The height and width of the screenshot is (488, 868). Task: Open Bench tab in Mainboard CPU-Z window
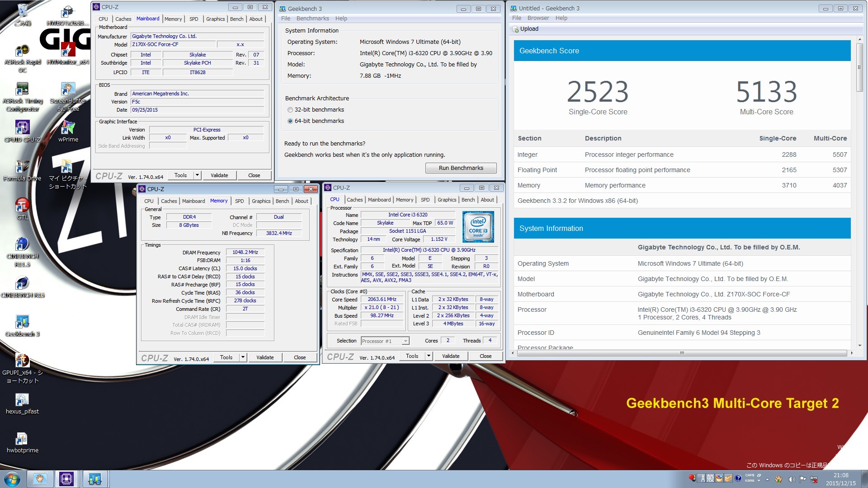pyautogui.click(x=236, y=19)
